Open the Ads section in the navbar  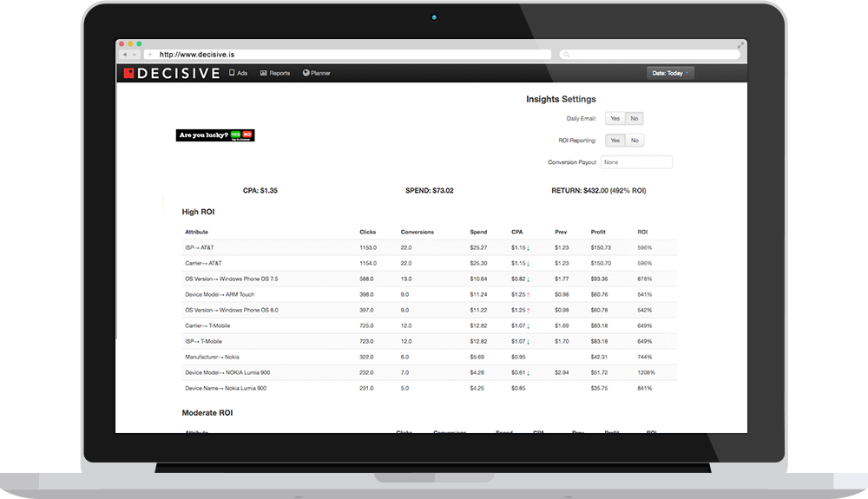[238, 74]
